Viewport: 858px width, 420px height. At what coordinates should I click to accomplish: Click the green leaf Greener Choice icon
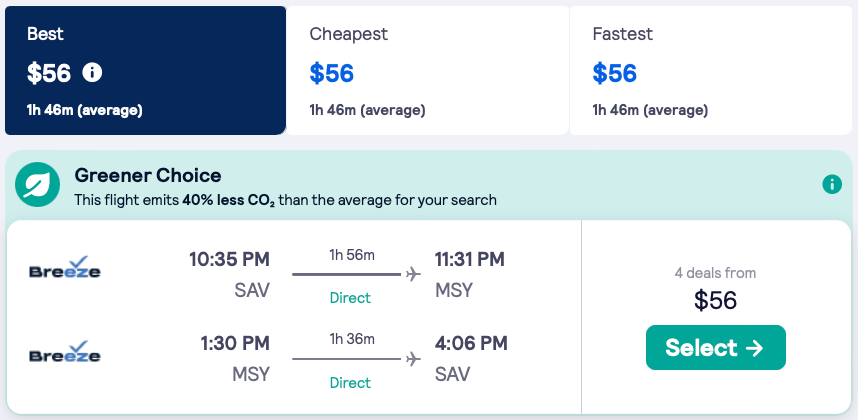pos(36,185)
